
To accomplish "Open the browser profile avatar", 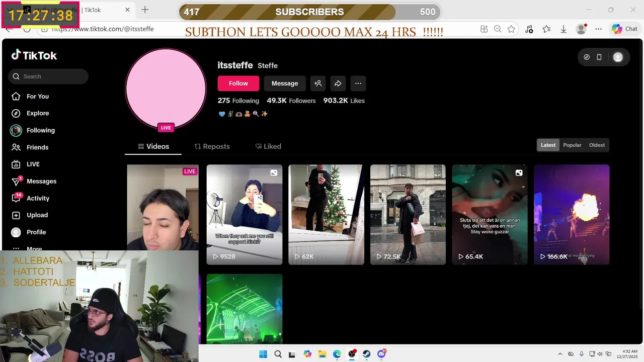I will click(582, 29).
